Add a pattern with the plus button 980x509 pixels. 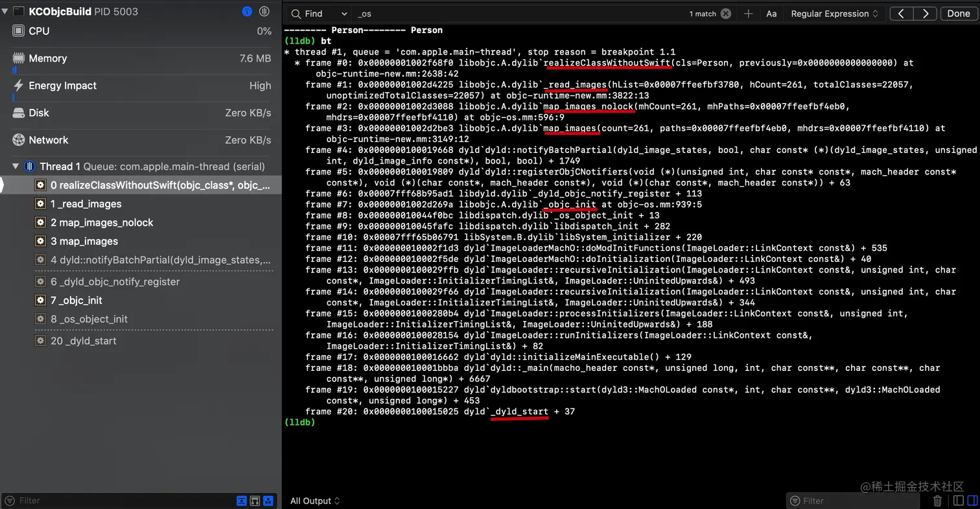[x=749, y=14]
